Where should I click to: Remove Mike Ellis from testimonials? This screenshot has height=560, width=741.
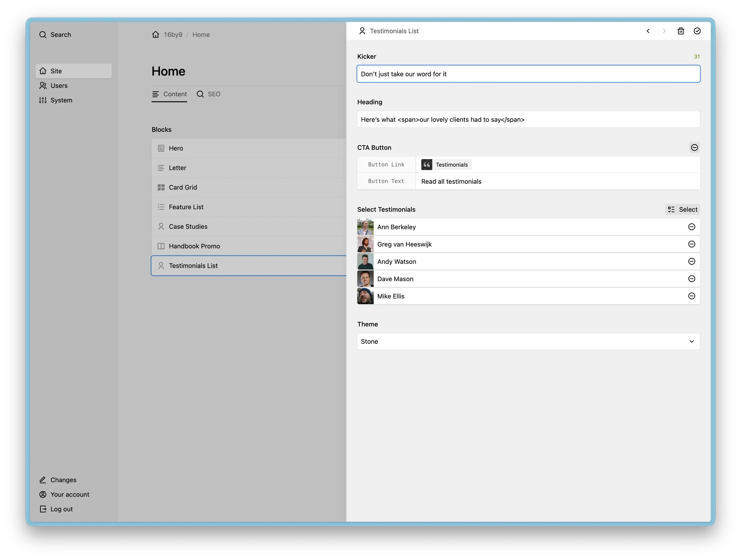[691, 296]
